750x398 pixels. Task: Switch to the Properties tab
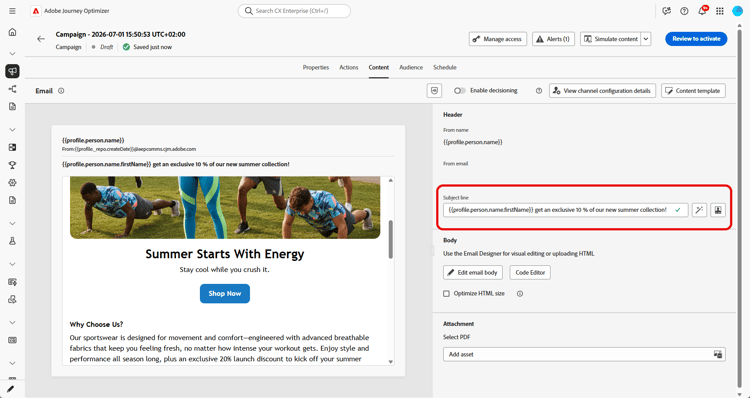pos(316,67)
